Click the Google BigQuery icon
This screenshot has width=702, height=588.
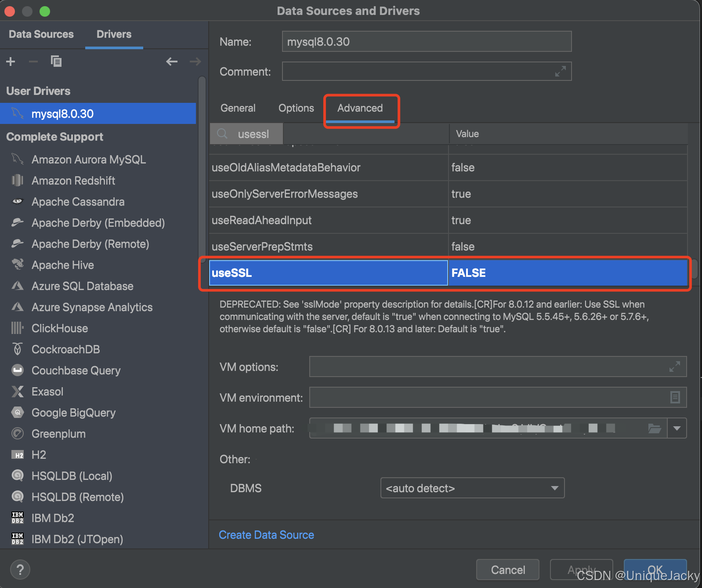(18, 413)
